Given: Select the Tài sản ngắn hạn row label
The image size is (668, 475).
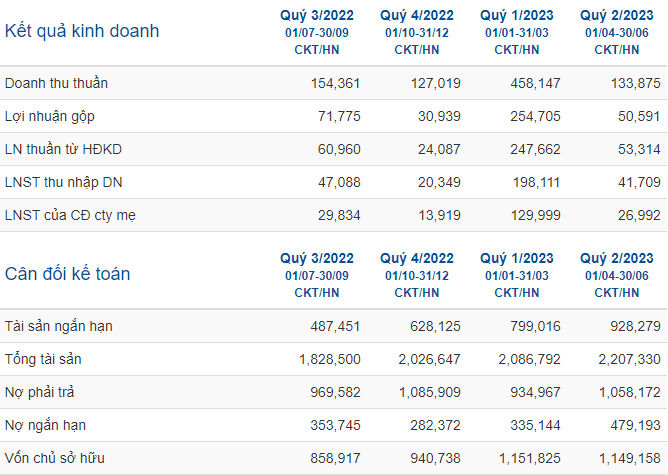Looking at the screenshot, I should tap(59, 326).
